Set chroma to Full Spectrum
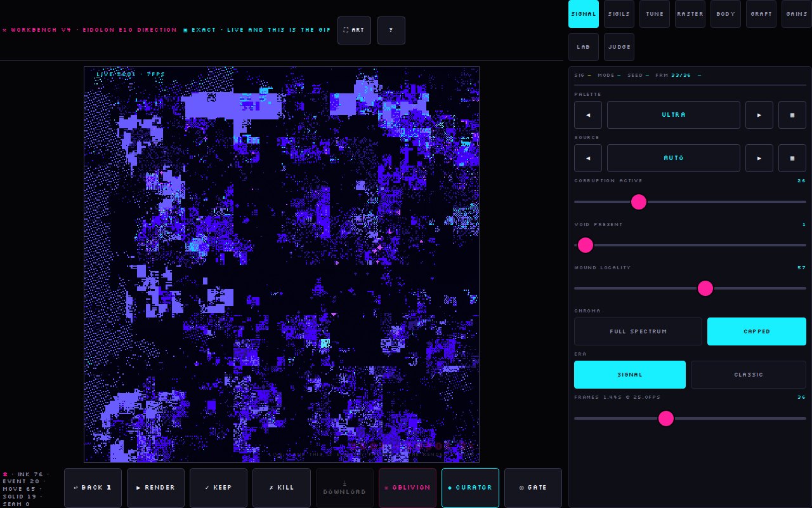The image size is (812, 508). point(638,331)
